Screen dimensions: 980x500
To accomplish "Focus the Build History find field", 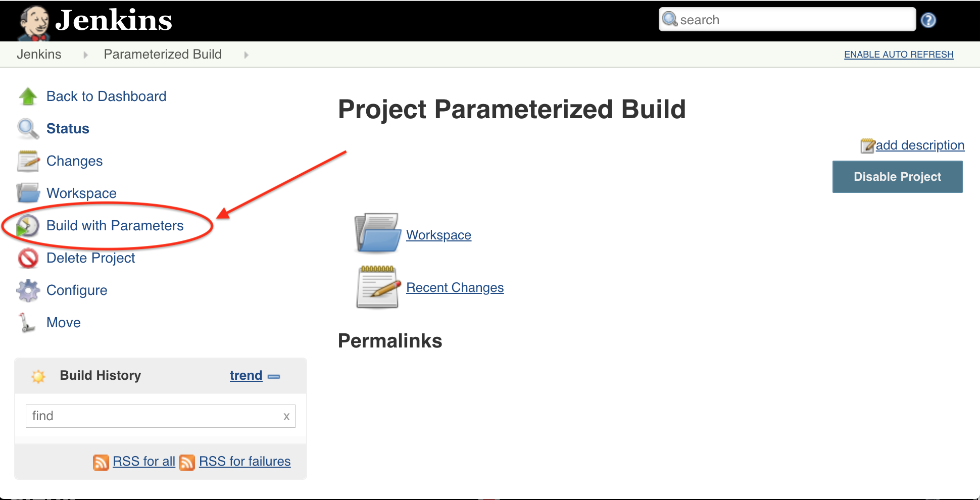I will (152, 416).
